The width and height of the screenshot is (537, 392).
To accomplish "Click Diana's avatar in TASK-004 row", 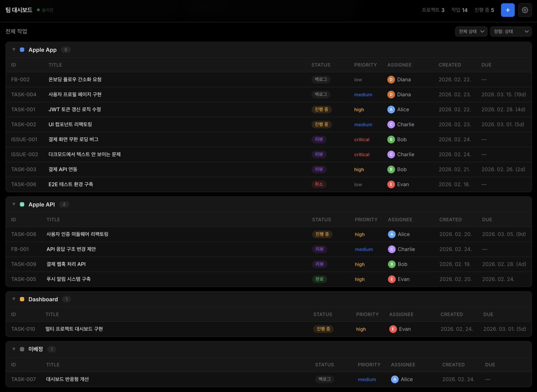I will pyautogui.click(x=391, y=94).
